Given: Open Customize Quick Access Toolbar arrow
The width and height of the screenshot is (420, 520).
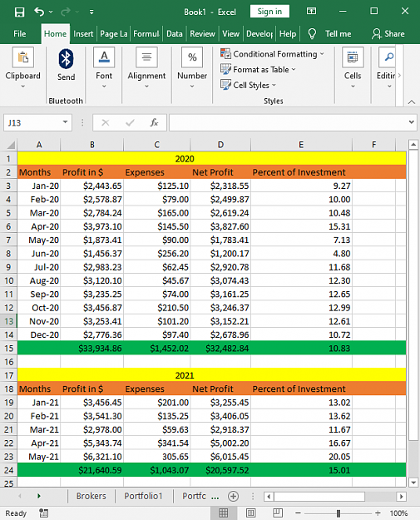Looking at the screenshot, I should pyautogui.click(x=91, y=12).
